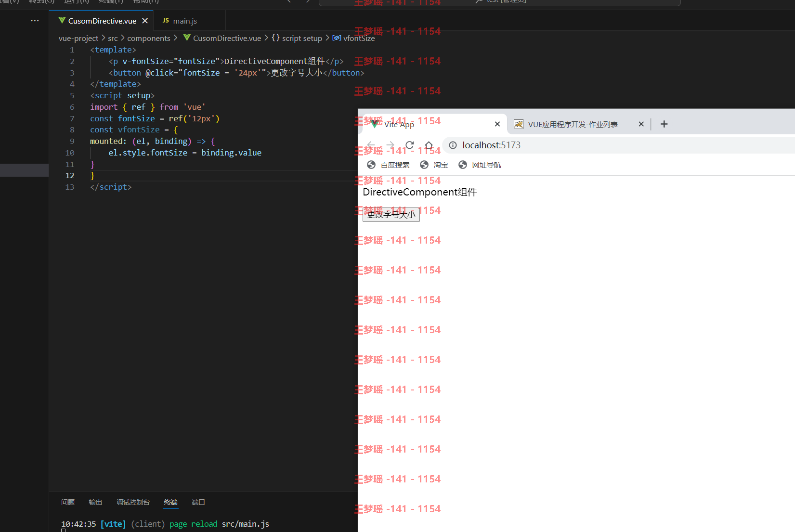Click the browser back arrow

371,145
